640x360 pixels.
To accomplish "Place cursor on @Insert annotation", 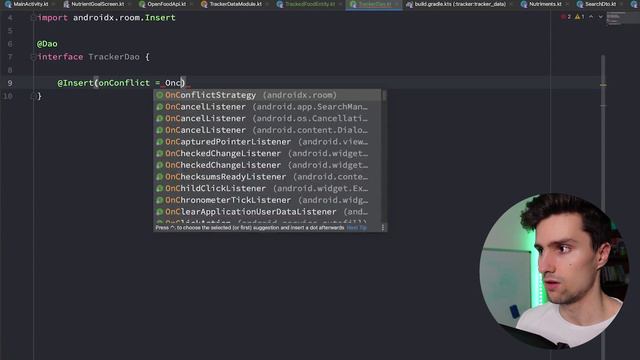I will [x=76, y=83].
